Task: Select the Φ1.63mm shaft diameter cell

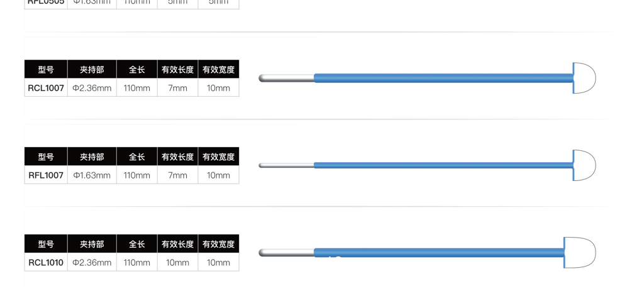Action: pyautogui.click(x=92, y=175)
